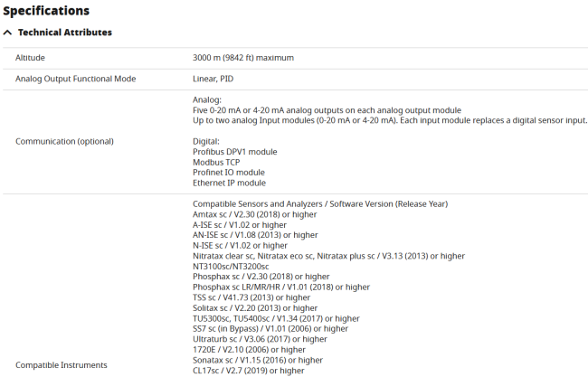Click Compatible Instruments label
Viewport: 588px width, 377px height.
pos(62,365)
